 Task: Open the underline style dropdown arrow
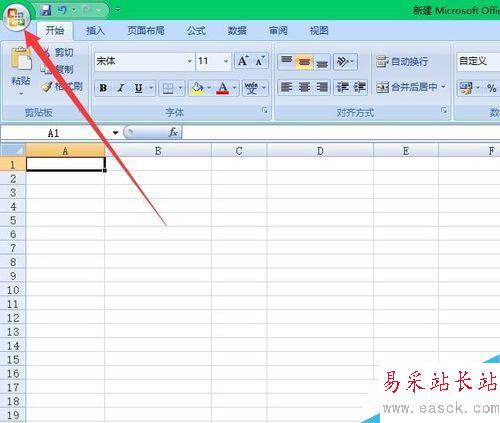(x=151, y=88)
